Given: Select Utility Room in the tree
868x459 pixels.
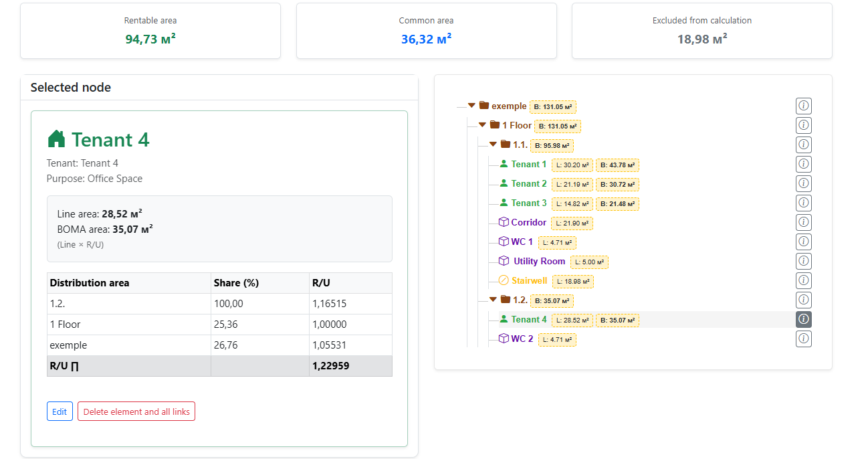Looking at the screenshot, I should 540,261.
